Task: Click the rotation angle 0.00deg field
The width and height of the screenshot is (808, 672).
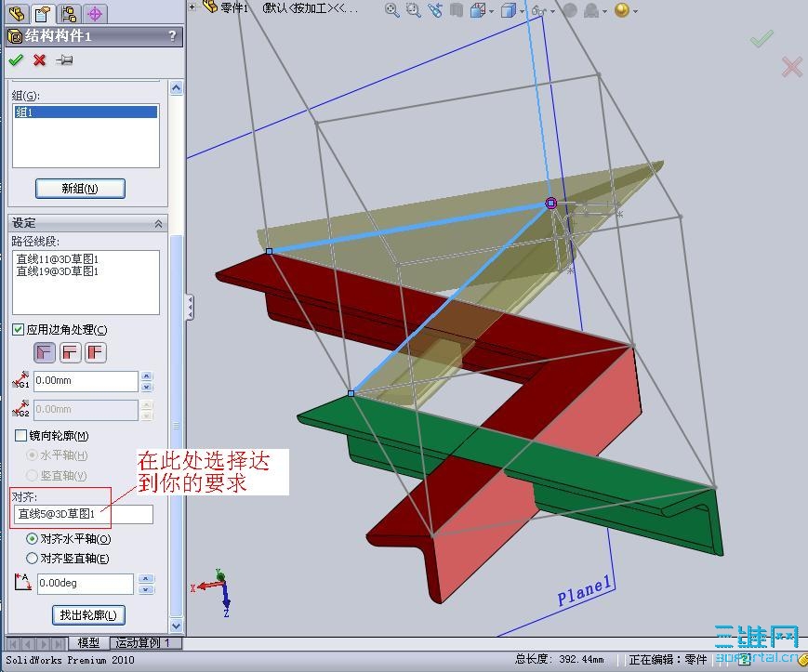Action: 85,584
